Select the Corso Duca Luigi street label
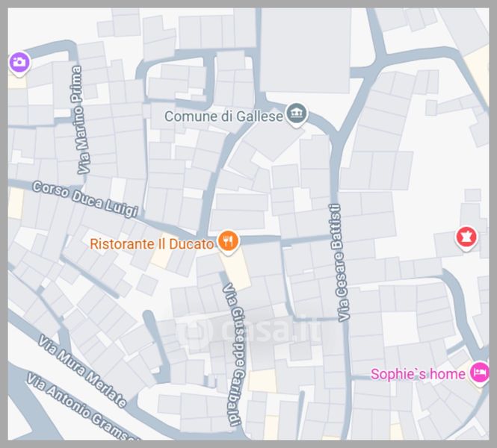Screen dimensions: 497x448 [86, 199]
